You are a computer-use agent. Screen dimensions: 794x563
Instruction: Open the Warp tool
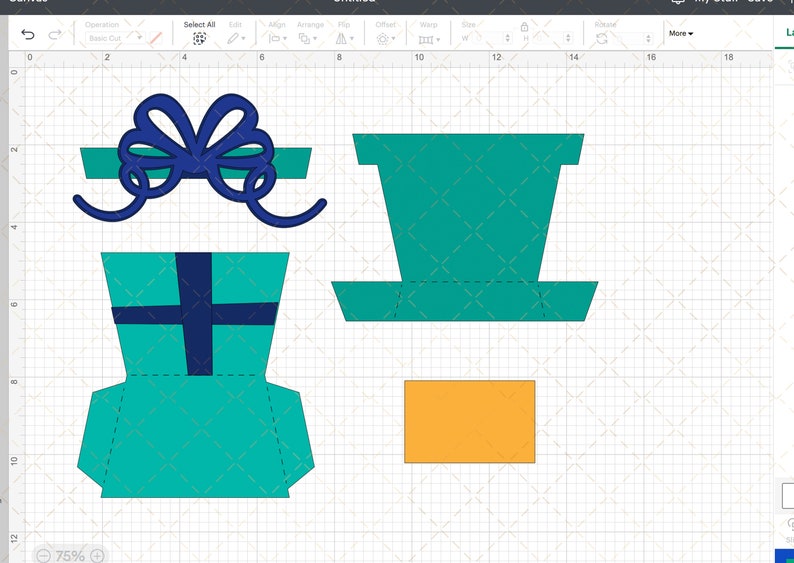pos(429,39)
